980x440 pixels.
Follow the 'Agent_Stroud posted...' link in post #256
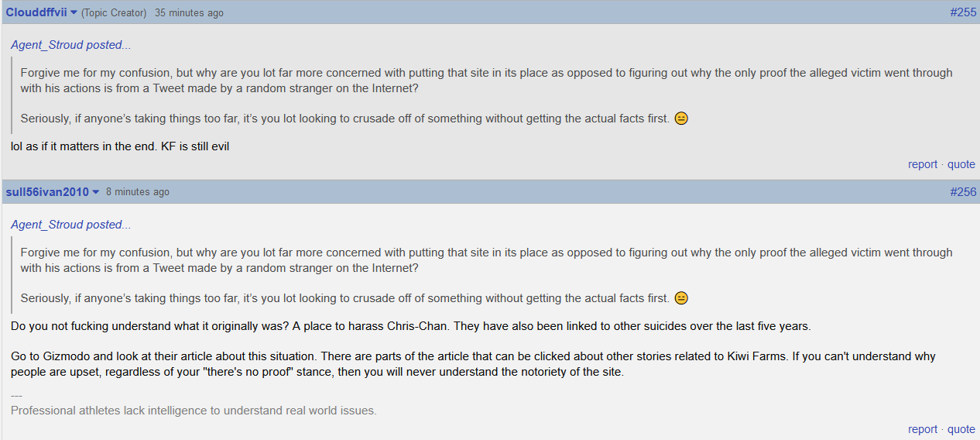tap(70, 225)
